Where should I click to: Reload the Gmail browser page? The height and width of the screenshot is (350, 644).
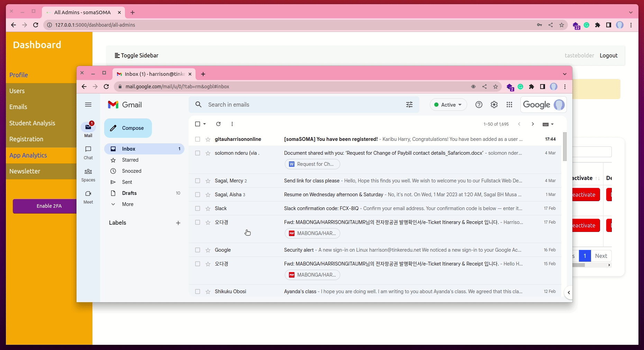click(107, 87)
